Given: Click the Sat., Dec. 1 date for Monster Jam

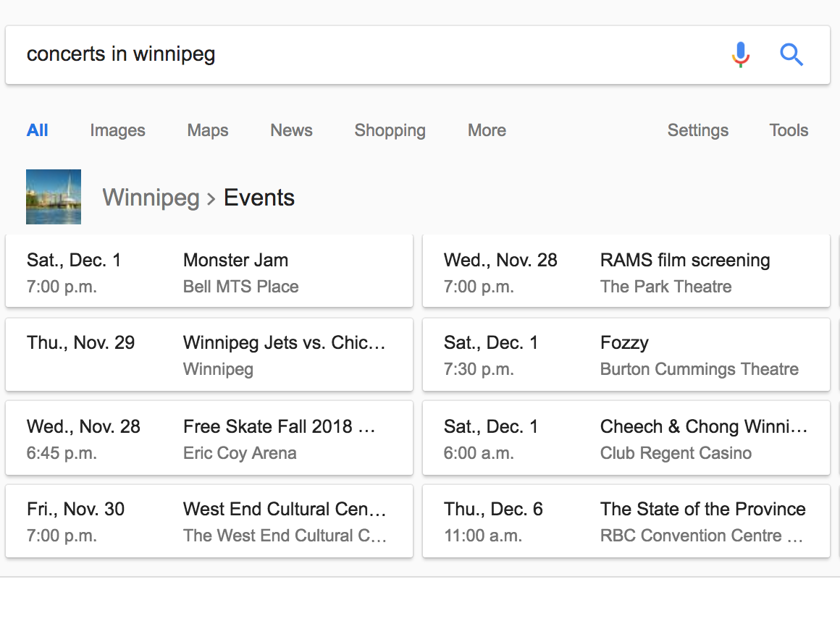Looking at the screenshot, I should (x=74, y=260).
